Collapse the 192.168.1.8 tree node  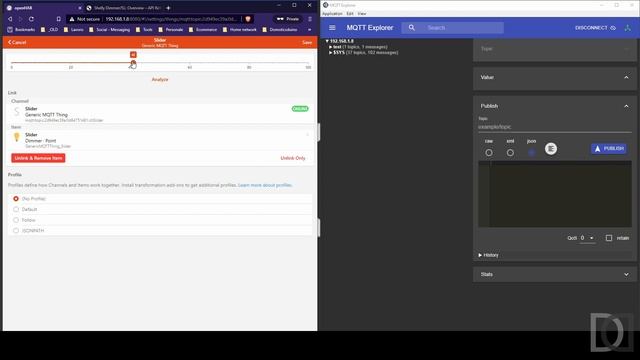(327, 41)
